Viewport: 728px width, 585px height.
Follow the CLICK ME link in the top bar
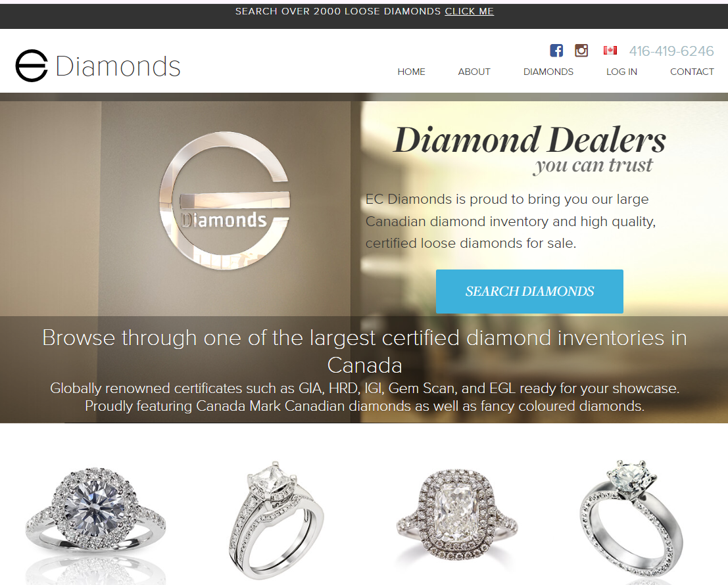coord(469,11)
